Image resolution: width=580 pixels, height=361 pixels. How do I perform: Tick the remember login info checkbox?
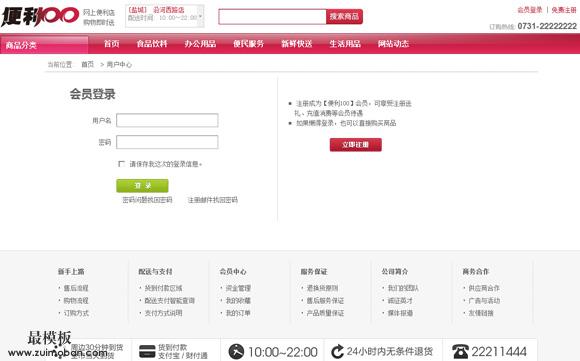121,163
